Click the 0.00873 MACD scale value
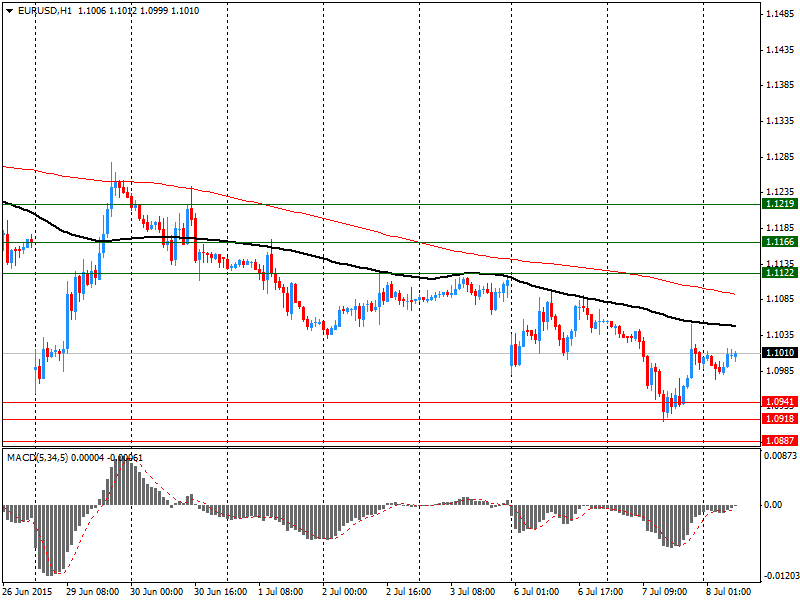 780,455
